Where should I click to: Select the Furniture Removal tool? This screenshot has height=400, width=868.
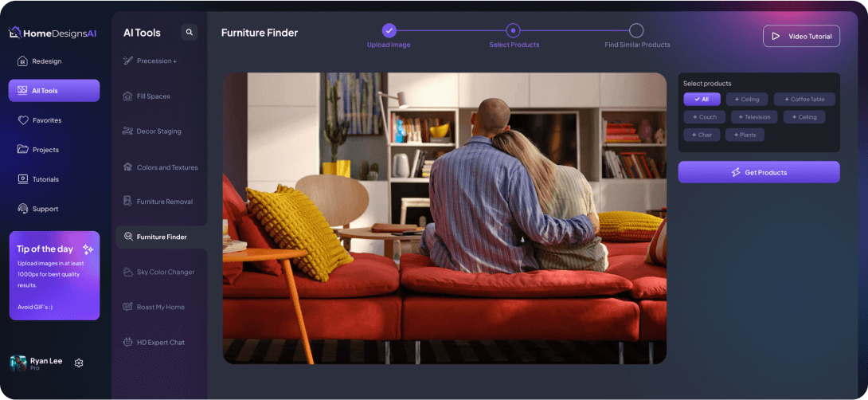[164, 202]
